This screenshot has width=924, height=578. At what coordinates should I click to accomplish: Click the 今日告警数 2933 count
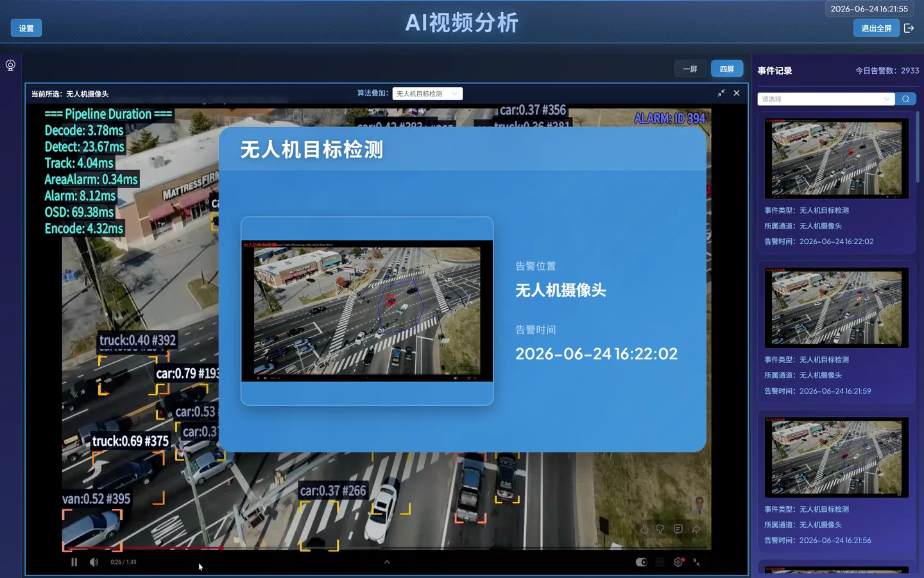[887, 71]
